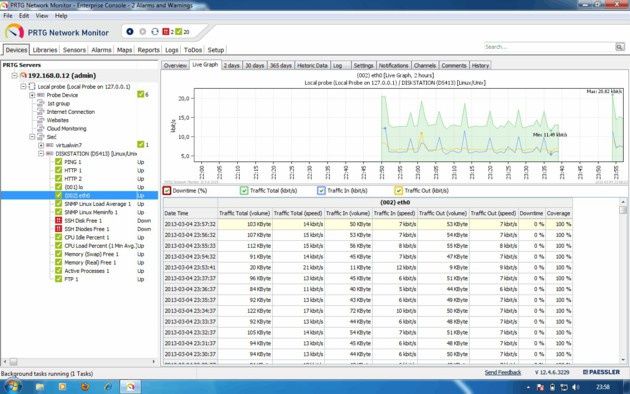Select the Memory (Swap) Free 1 sensor

pos(91,254)
